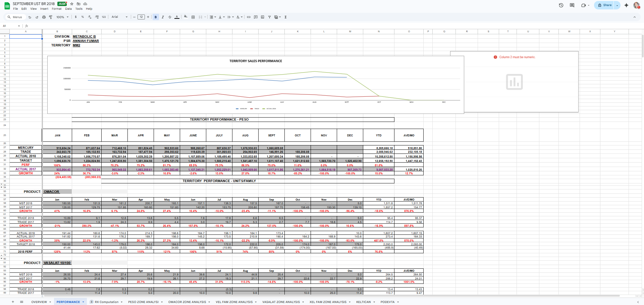Viewport: 644px width, 305px height.
Task: Increase font size with the plus icon
Action: (148, 17)
